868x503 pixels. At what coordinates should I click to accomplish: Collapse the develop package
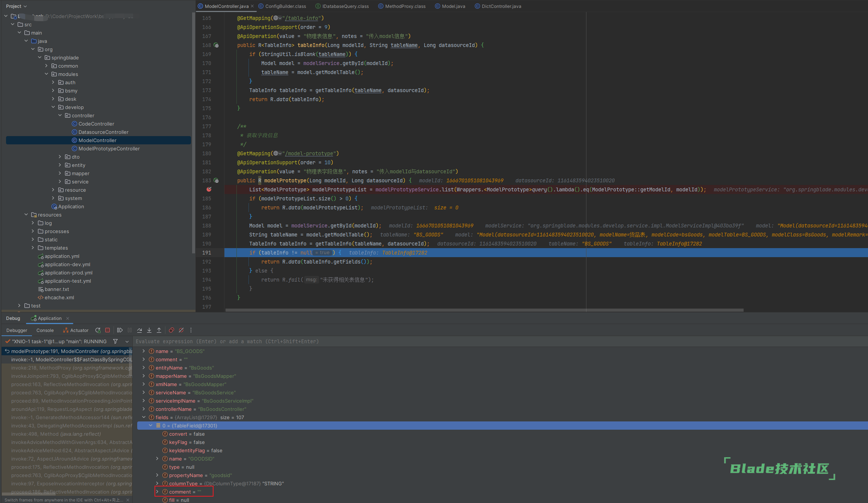(53, 107)
